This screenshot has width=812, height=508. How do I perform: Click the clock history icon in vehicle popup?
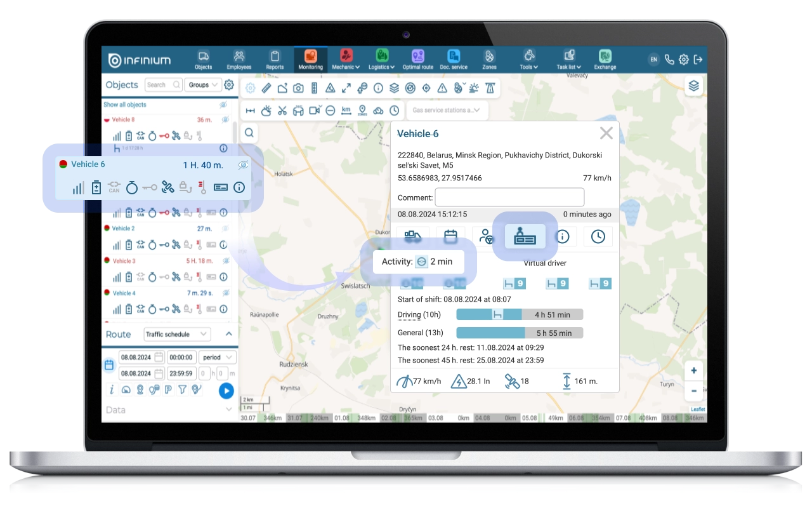(x=598, y=236)
